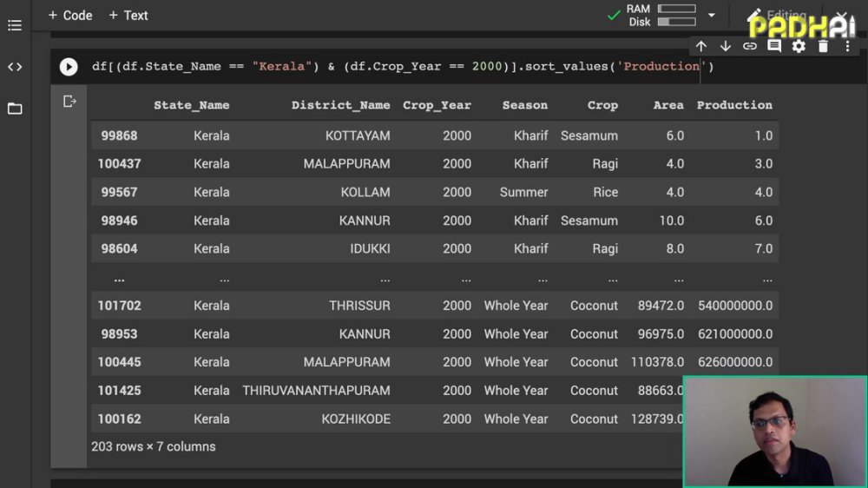Viewport: 868px width, 488px height.
Task: Select the Crop_Year column header
Action: click(x=437, y=105)
